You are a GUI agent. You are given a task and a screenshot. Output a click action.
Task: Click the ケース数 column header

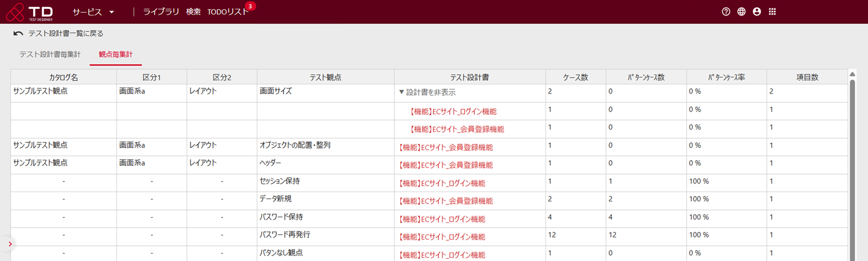(575, 77)
